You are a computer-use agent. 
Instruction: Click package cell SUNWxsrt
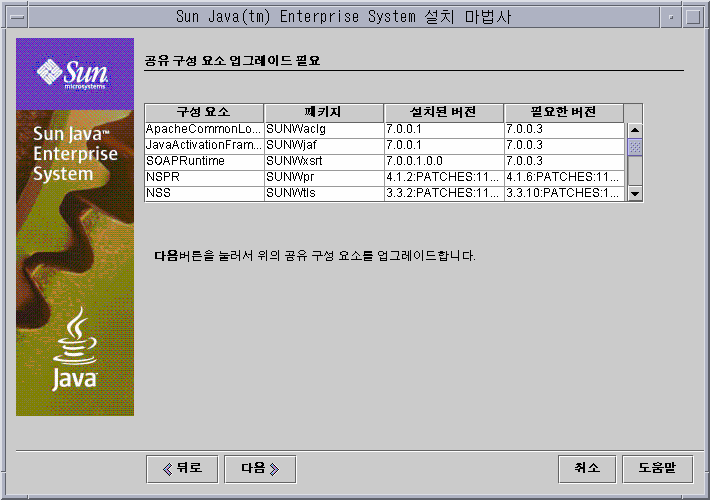pyautogui.click(x=324, y=162)
